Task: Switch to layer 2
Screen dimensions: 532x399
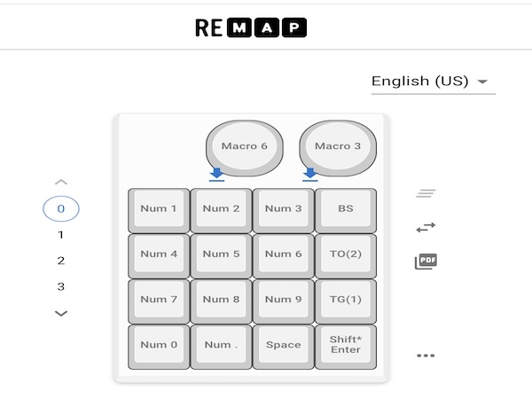Action: coord(61,261)
